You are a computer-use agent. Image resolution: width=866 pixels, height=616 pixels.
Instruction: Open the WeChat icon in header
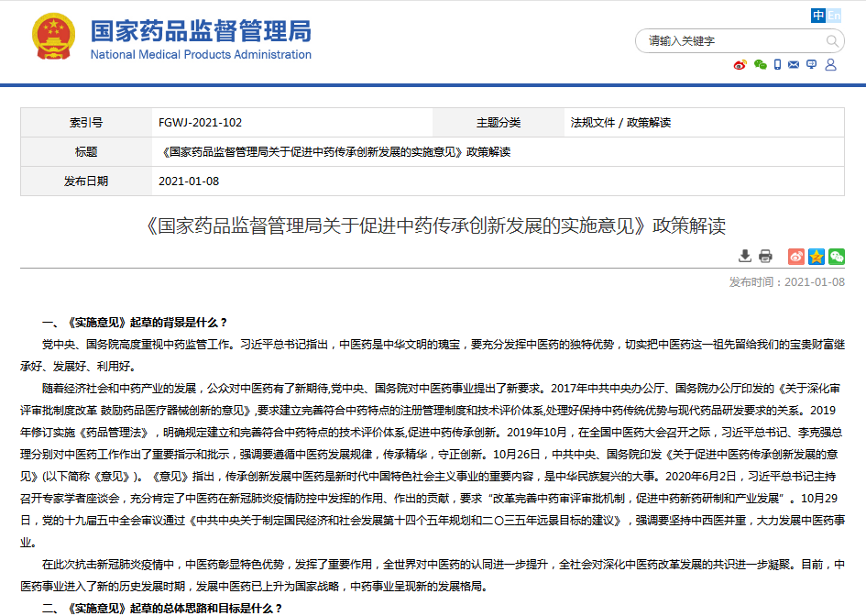pos(760,65)
